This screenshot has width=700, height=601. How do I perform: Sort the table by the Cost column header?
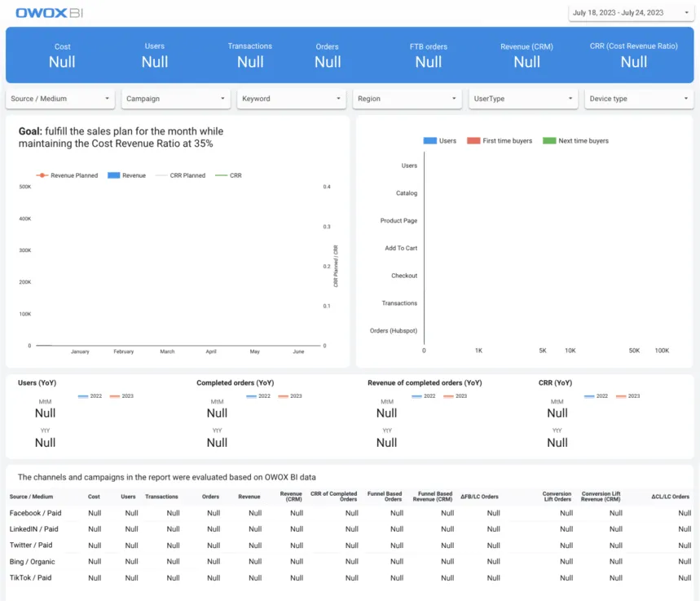[94, 496]
